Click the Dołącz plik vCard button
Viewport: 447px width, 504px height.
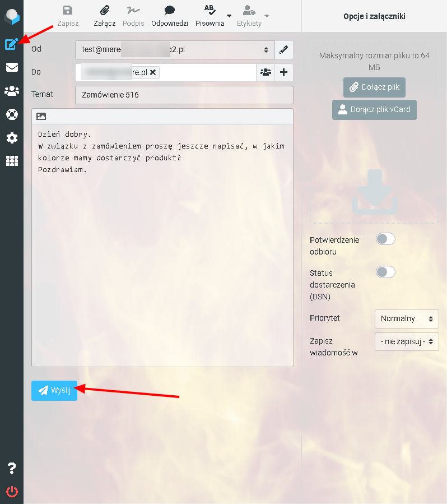tap(374, 110)
